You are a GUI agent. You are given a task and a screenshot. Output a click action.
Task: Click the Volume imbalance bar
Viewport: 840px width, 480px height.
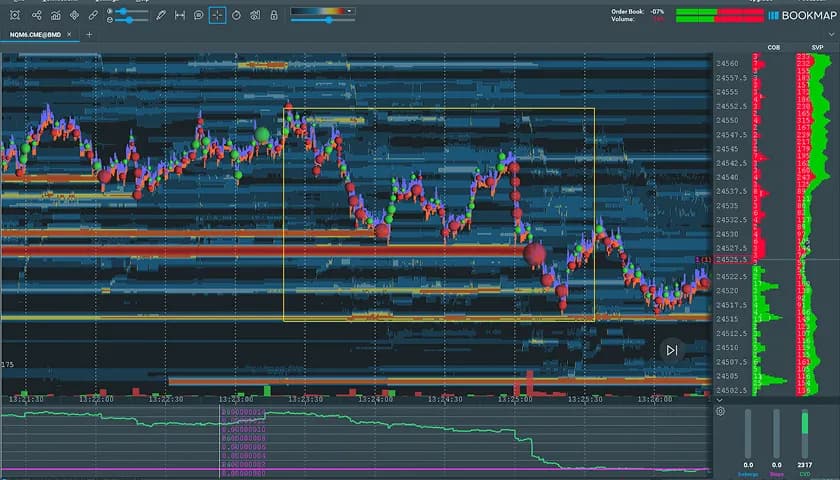720,19
